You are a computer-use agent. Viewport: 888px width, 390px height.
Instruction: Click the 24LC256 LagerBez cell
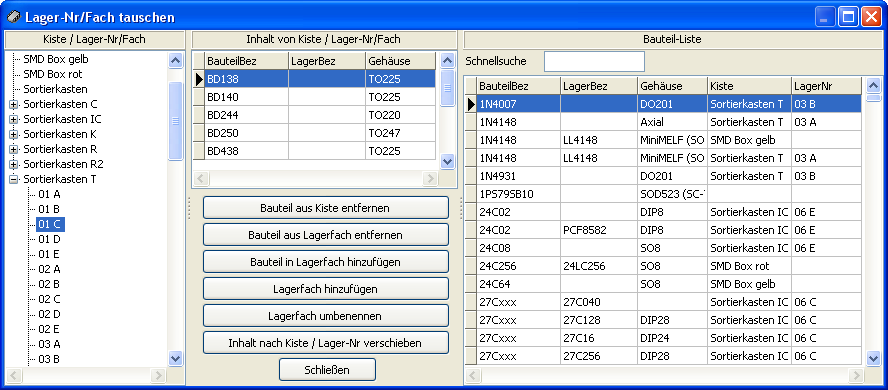click(599, 266)
